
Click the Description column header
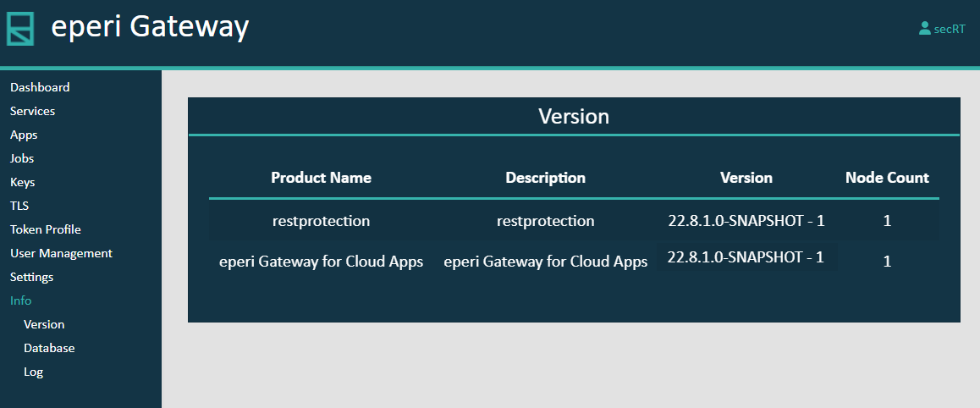[x=546, y=178]
